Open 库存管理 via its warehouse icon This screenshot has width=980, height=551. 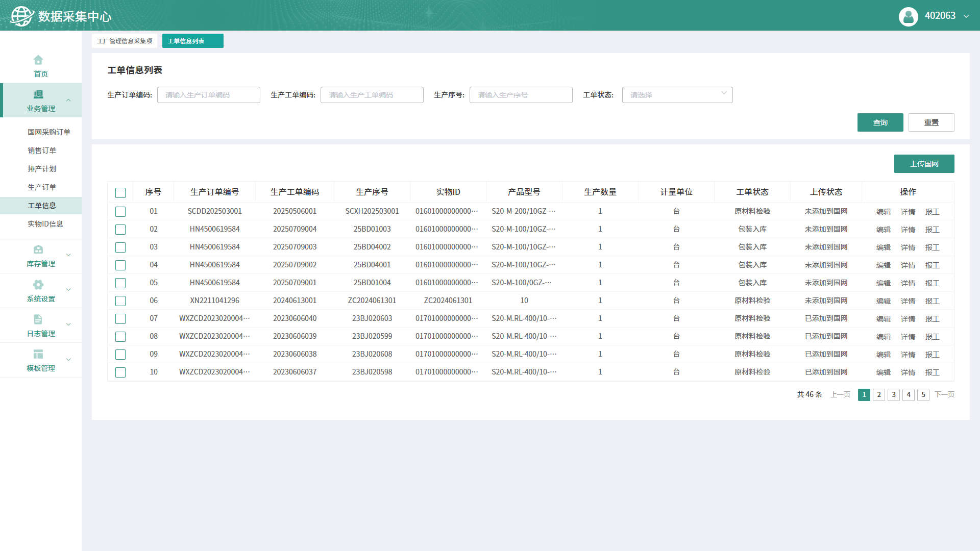38,249
